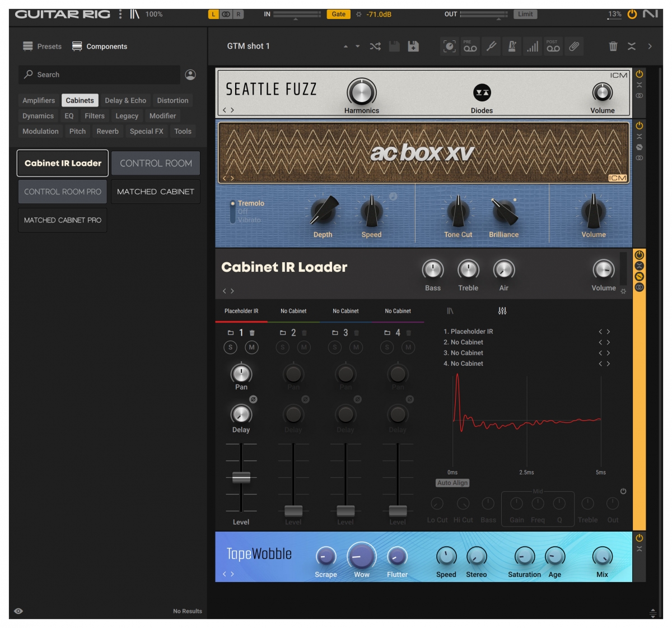Click folder icon for IR slot 1
Image resolution: width=672 pixels, height=628 pixels.
tap(230, 333)
